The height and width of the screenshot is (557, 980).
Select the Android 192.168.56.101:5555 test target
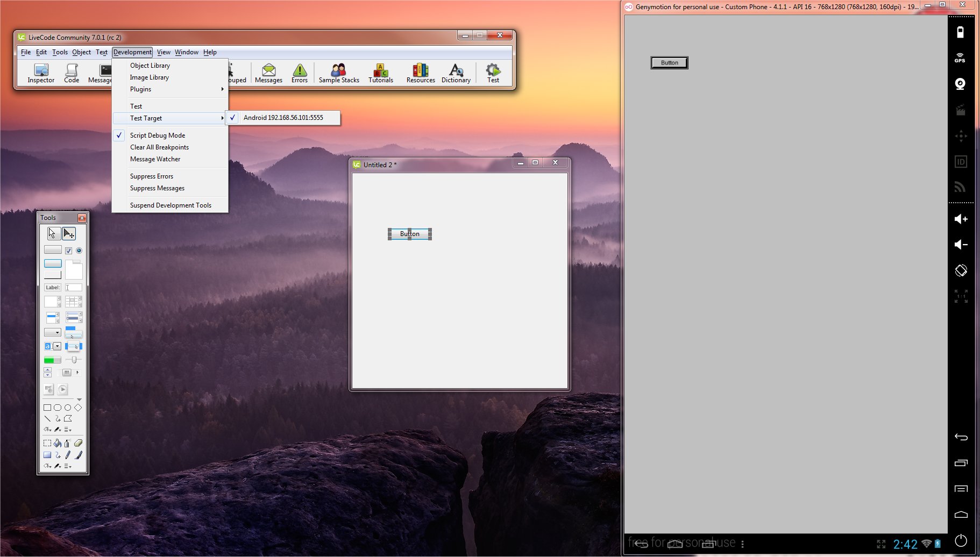pyautogui.click(x=283, y=118)
